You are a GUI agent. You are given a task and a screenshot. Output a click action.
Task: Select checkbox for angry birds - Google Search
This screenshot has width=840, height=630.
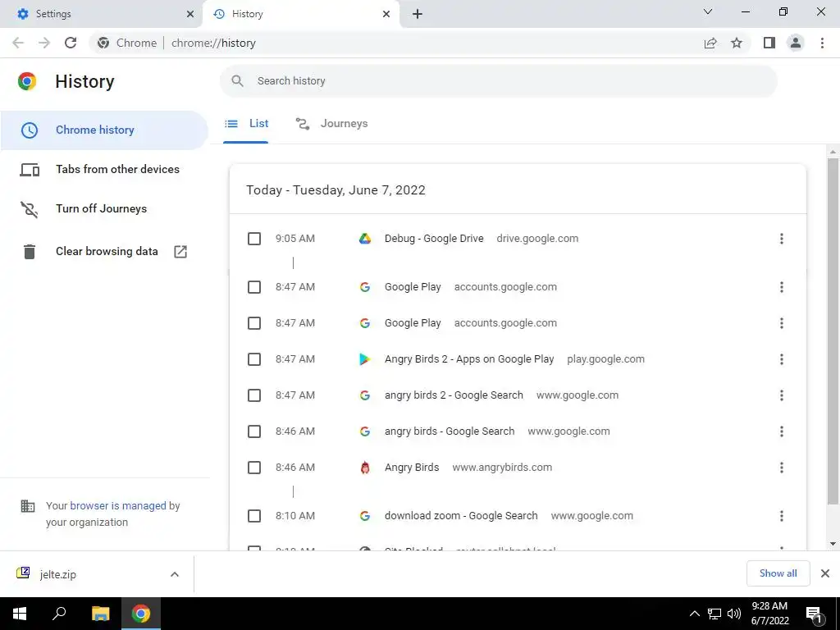(254, 431)
